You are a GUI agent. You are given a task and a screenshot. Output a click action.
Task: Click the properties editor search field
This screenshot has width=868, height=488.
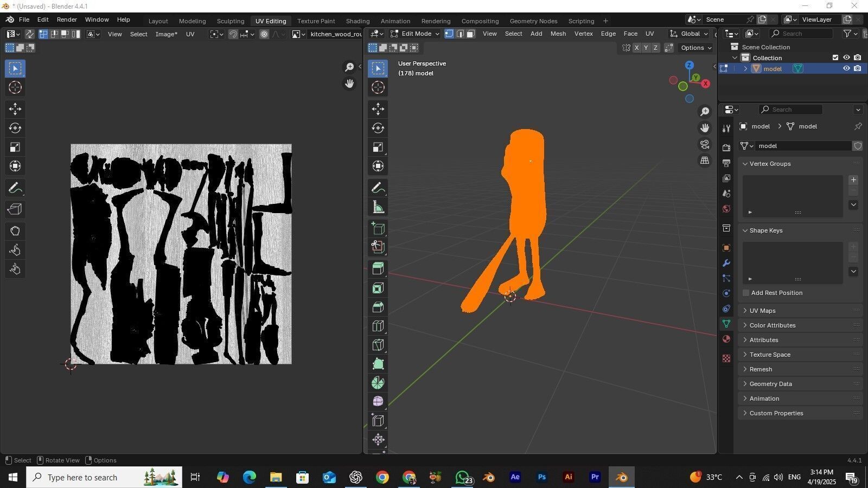(x=791, y=110)
